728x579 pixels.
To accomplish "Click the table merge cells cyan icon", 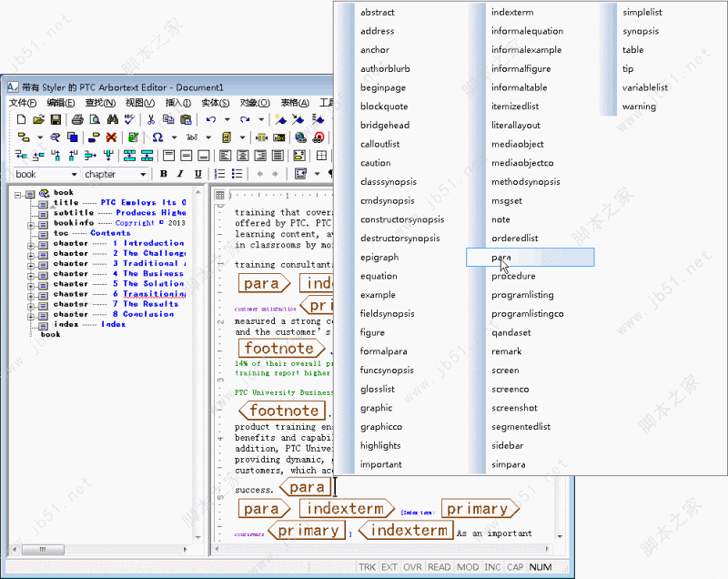I will coord(129,156).
